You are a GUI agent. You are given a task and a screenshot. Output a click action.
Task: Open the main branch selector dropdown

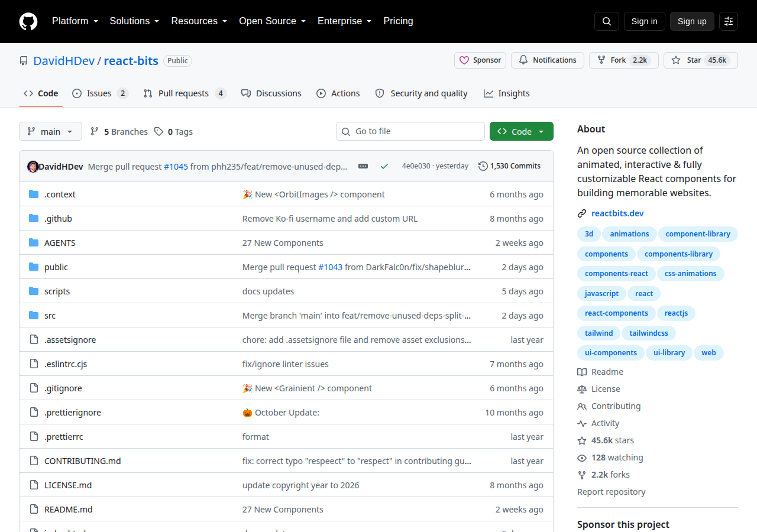coord(50,131)
